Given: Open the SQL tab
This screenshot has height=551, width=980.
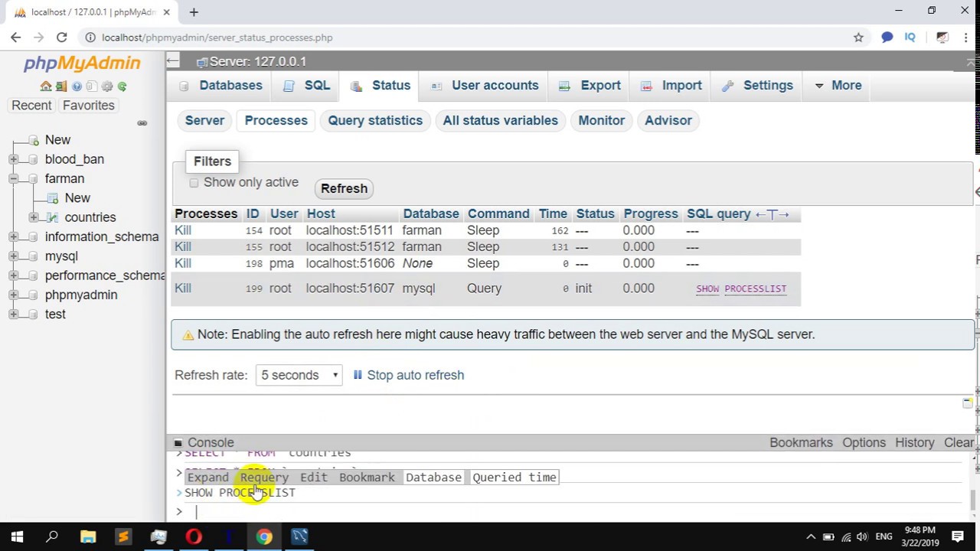Looking at the screenshot, I should coord(306,86).
